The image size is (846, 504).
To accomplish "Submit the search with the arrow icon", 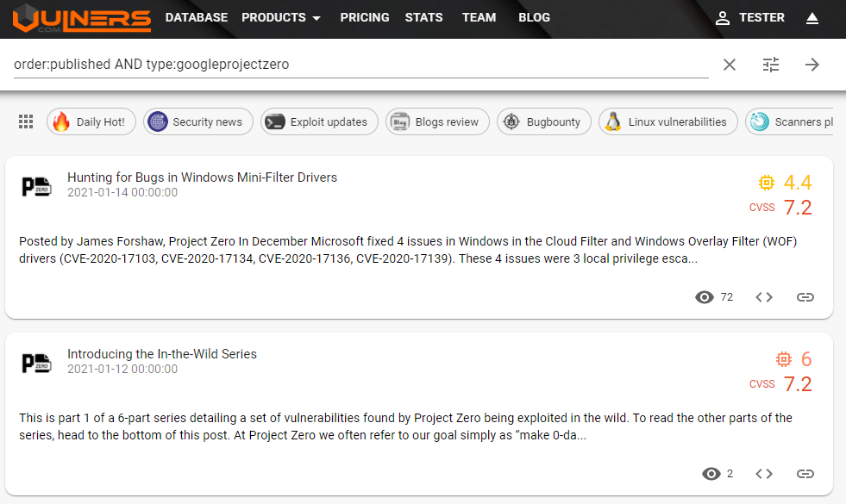I will point(812,65).
